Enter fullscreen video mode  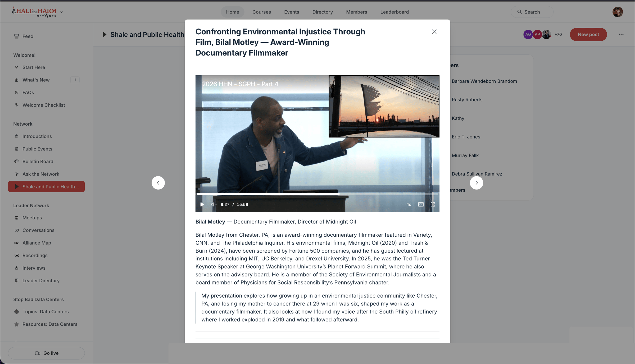click(433, 204)
